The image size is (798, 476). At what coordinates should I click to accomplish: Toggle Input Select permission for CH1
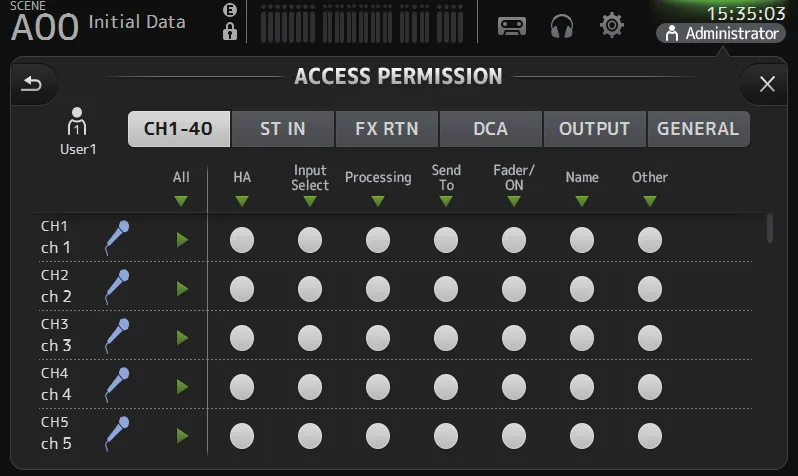[x=310, y=240]
